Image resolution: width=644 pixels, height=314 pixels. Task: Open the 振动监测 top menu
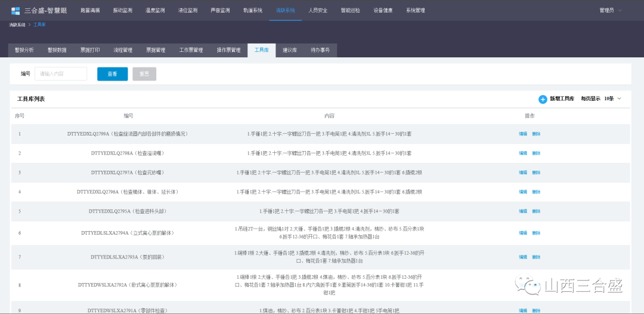122,11
